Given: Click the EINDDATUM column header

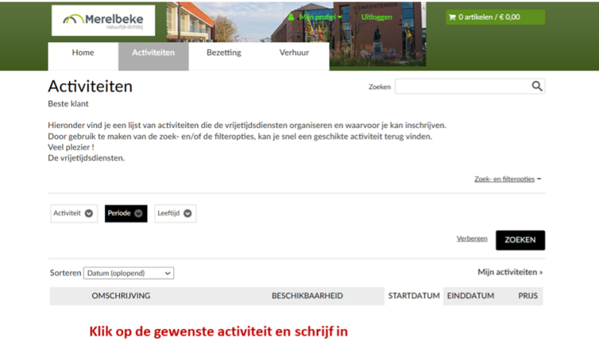Looking at the screenshot, I should (x=470, y=296).
